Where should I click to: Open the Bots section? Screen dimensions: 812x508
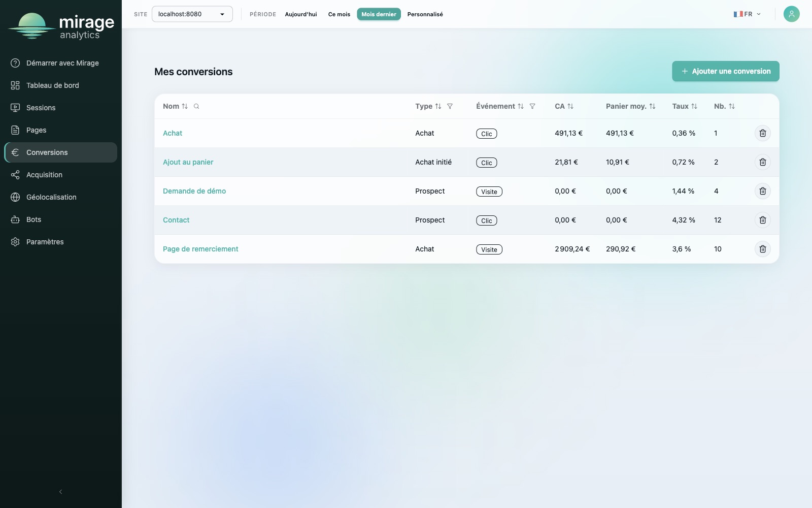60,219
